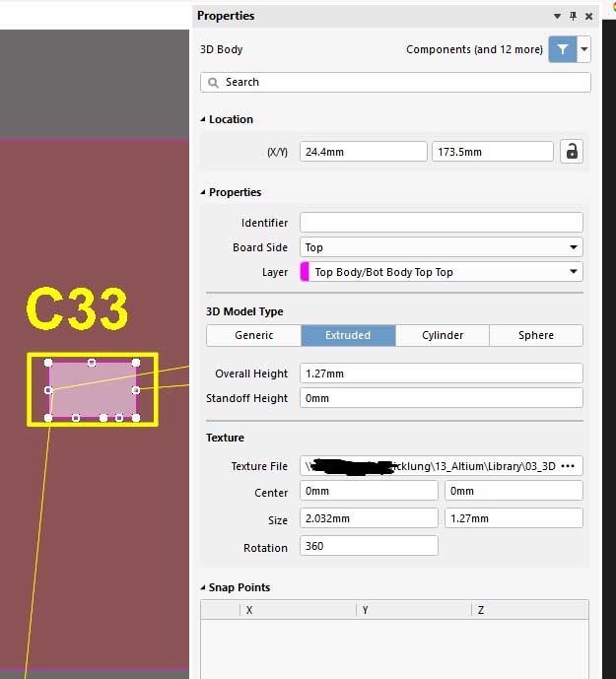Select the C33 3D body on board

click(x=92, y=389)
